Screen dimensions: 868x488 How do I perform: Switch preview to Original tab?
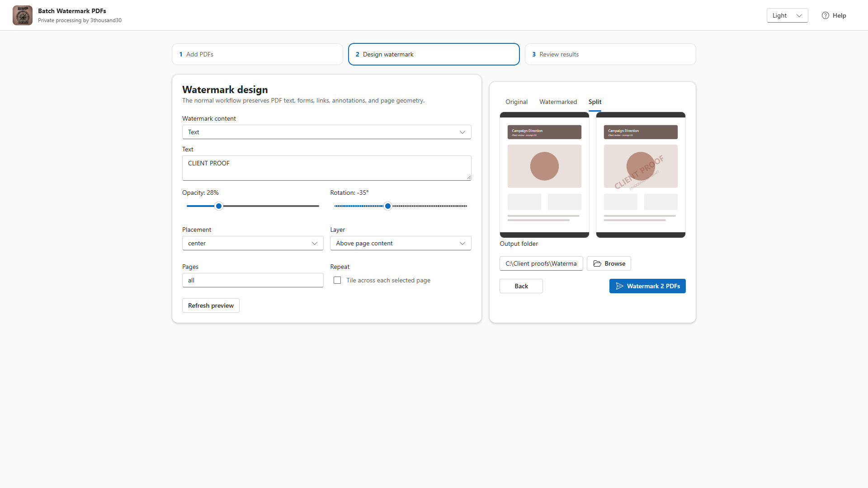pyautogui.click(x=516, y=102)
